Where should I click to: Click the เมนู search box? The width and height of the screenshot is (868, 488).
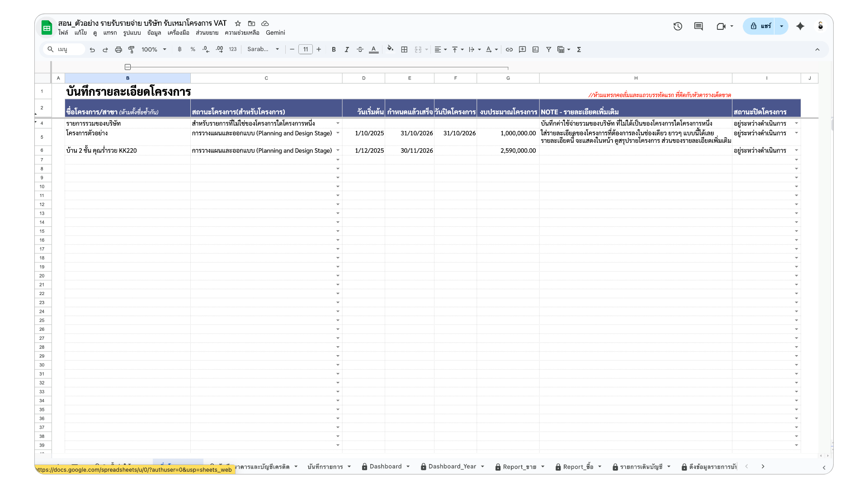pos(64,50)
